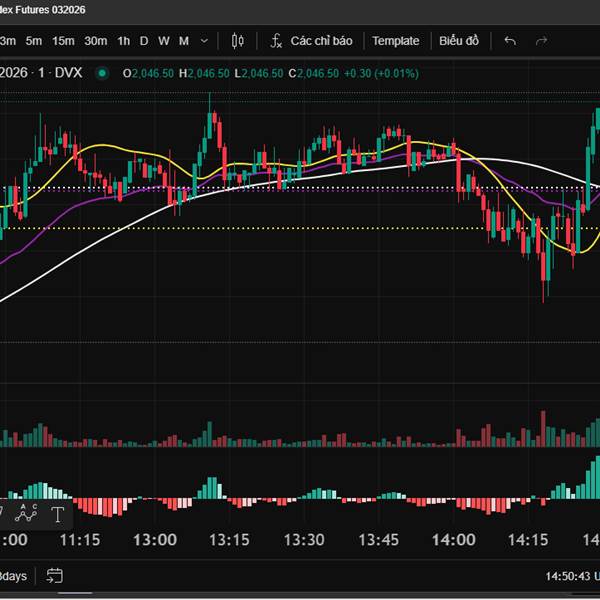Screen dimensions: 600x600
Task: Expand the timeframe interval dropdown
Action: click(x=204, y=41)
